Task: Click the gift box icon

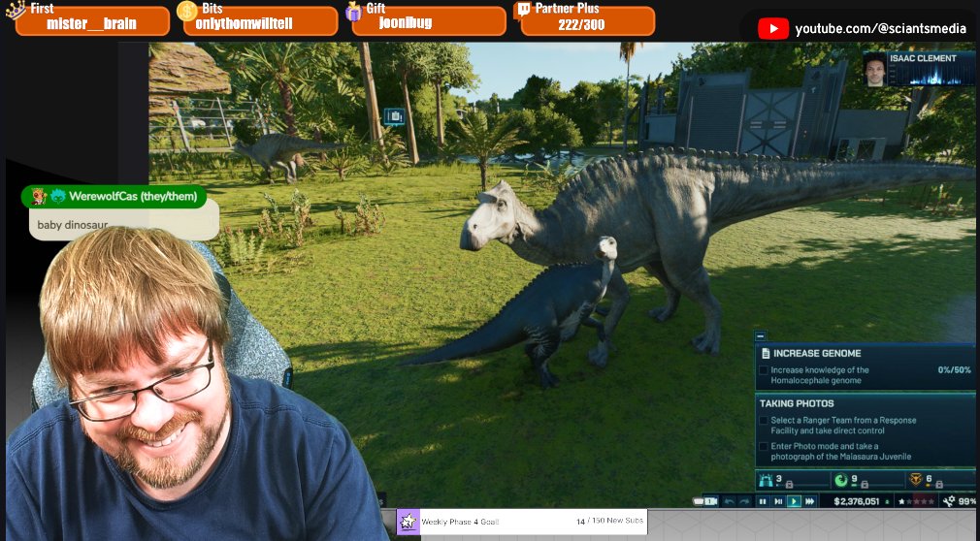Action: click(x=354, y=11)
